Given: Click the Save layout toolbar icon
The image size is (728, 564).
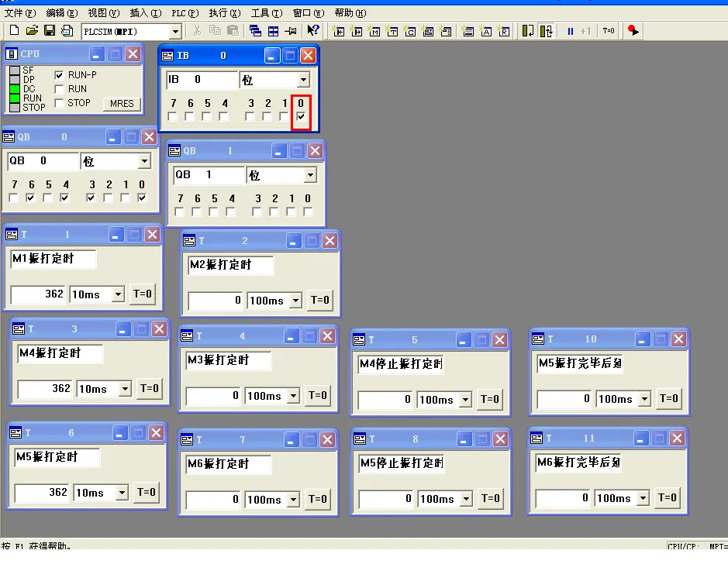Looking at the screenshot, I should (67, 31).
